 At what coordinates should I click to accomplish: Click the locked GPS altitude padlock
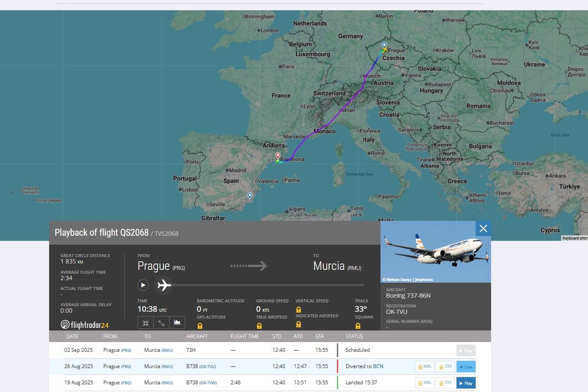click(x=200, y=326)
